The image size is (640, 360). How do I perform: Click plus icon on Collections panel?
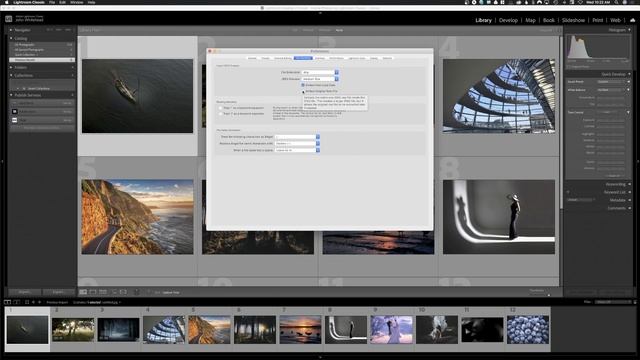click(x=73, y=76)
